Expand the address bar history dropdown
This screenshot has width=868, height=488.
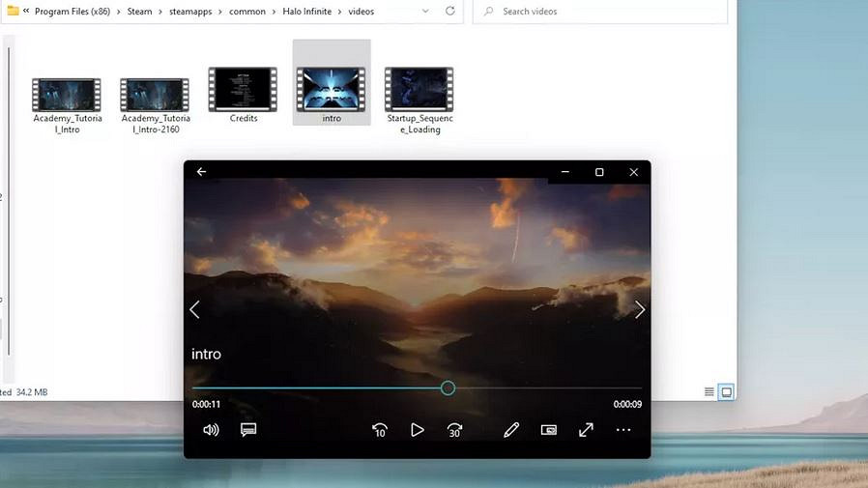tap(423, 12)
